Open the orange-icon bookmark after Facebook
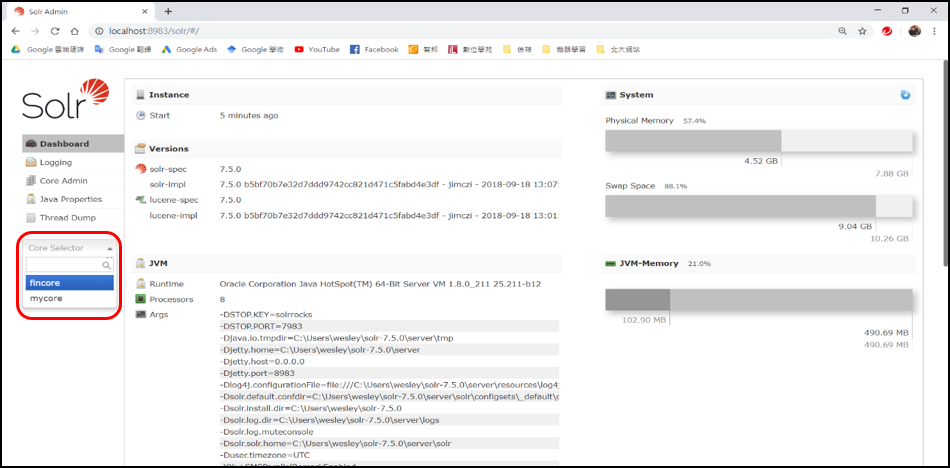This screenshot has width=950, height=468. (x=423, y=50)
